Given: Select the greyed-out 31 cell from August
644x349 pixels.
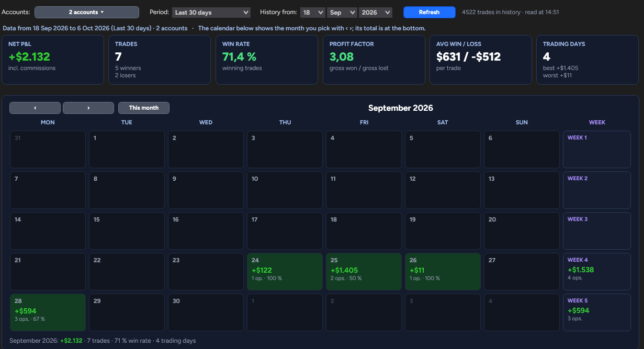Looking at the screenshot, I should [x=48, y=149].
